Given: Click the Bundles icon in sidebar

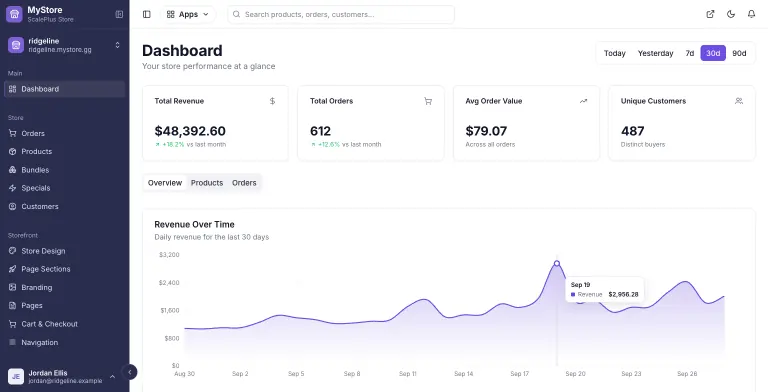Looking at the screenshot, I should pyautogui.click(x=13, y=170).
